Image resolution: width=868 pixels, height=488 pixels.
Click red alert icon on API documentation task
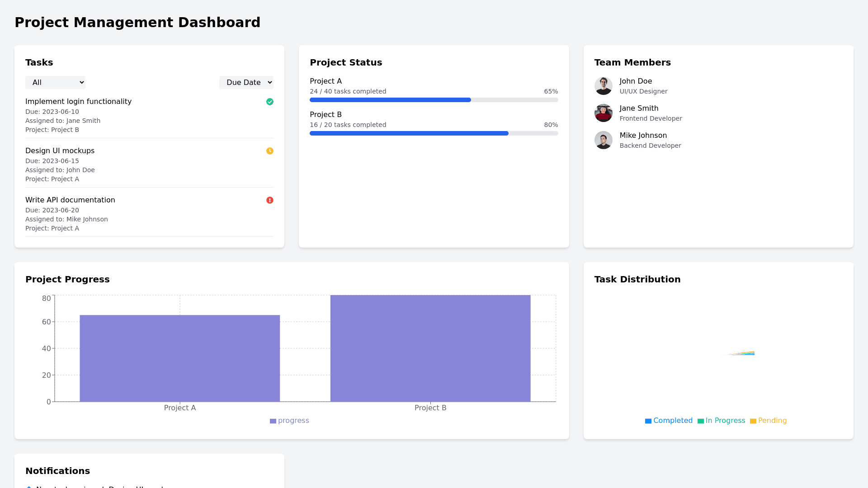coord(270,200)
